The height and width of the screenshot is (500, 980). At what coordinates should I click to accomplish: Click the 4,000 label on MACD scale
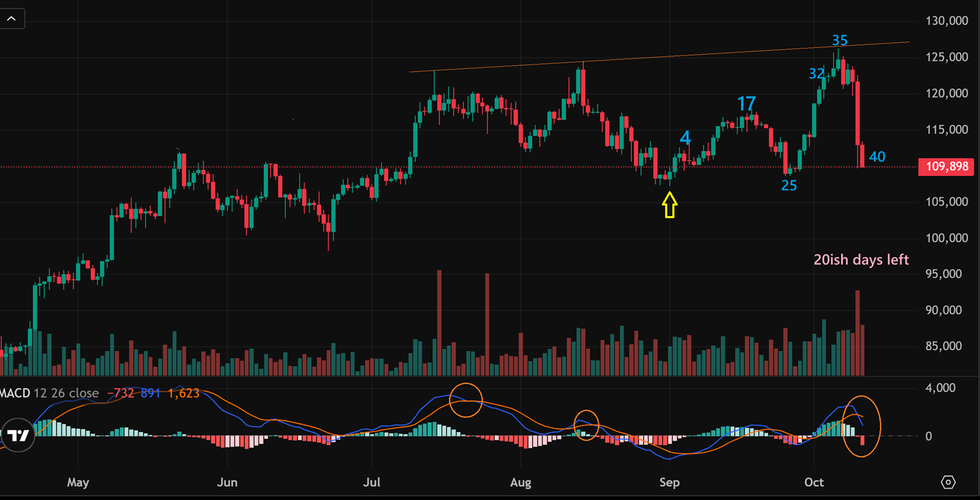(x=941, y=388)
